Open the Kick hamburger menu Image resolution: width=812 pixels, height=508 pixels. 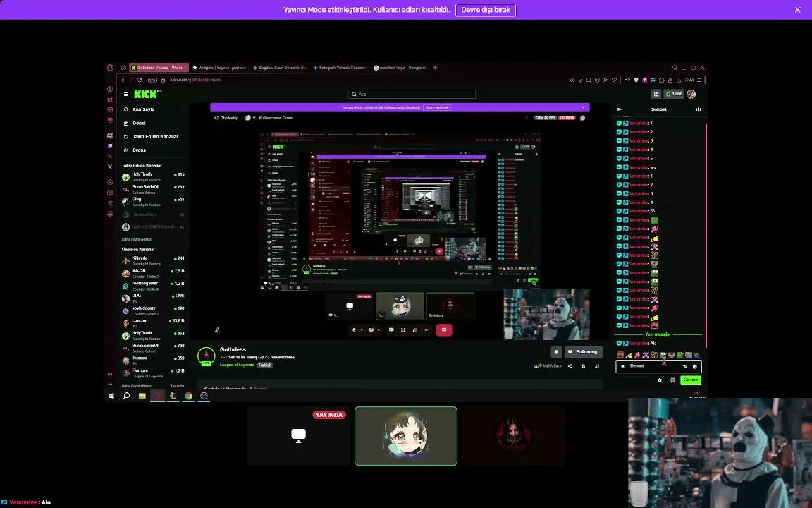click(126, 95)
